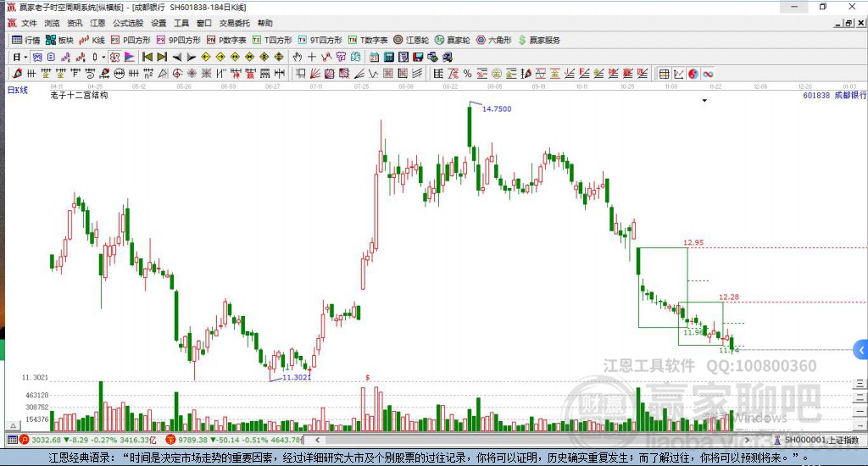Click the 12.95 resistance level label
The width and height of the screenshot is (868, 466).
(693, 242)
